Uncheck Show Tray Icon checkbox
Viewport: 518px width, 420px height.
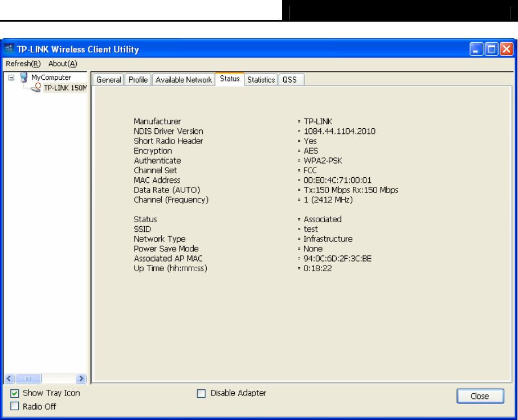coord(15,393)
